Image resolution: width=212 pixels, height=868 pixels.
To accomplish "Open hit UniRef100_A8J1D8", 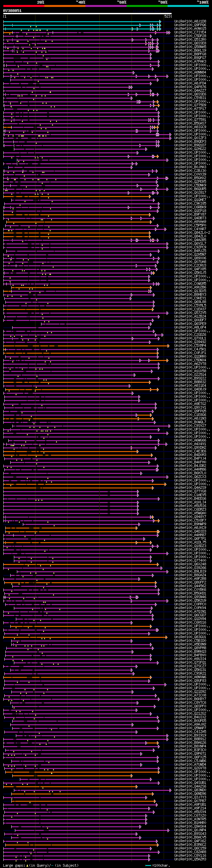I will click(x=190, y=22).
